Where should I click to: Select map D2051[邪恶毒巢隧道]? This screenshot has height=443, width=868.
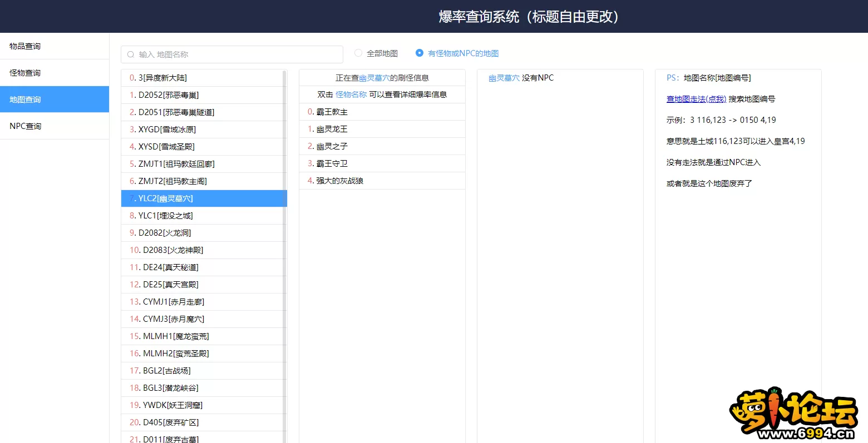(202, 112)
